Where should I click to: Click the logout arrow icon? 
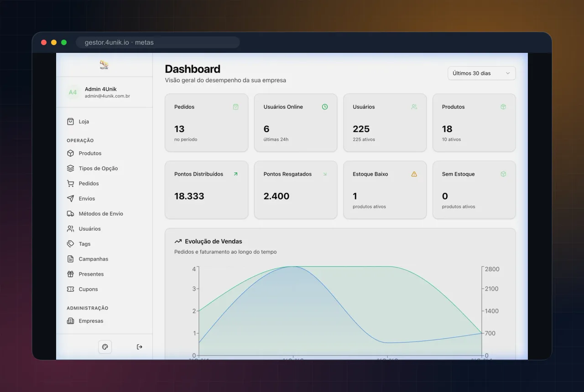140,347
